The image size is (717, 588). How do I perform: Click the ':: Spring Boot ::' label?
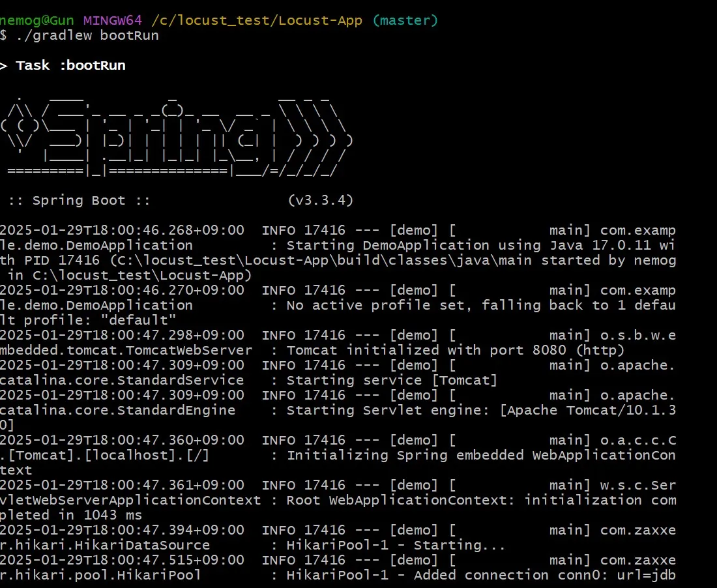(x=79, y=201)
